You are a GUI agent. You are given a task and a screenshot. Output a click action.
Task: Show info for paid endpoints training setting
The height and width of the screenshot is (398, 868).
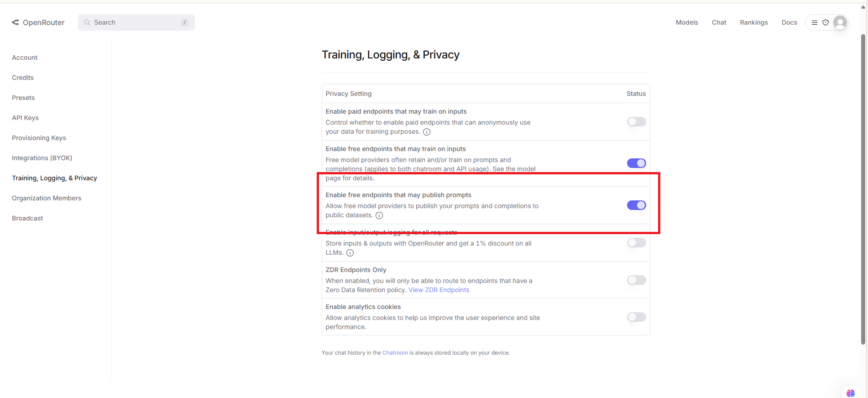(427, 132)
